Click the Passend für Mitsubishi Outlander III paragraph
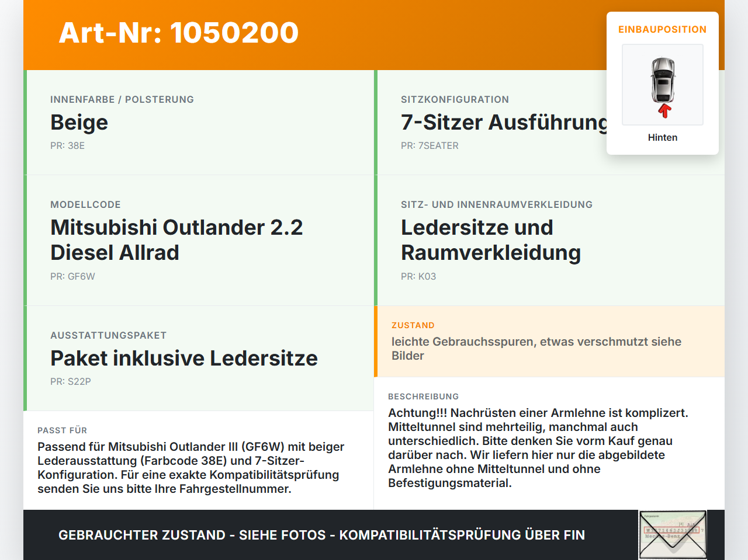The image size is (748, 560). 191,468
